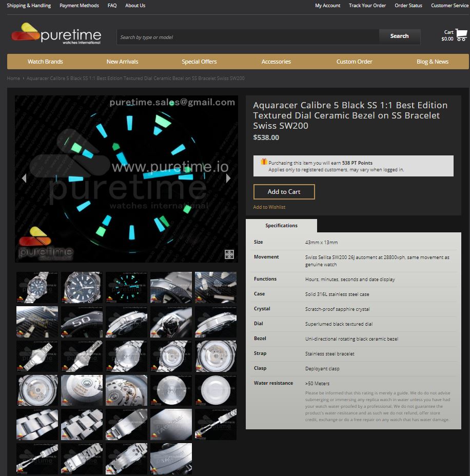
Task: Open the Watch Brands menu
Action: point(45,62)
